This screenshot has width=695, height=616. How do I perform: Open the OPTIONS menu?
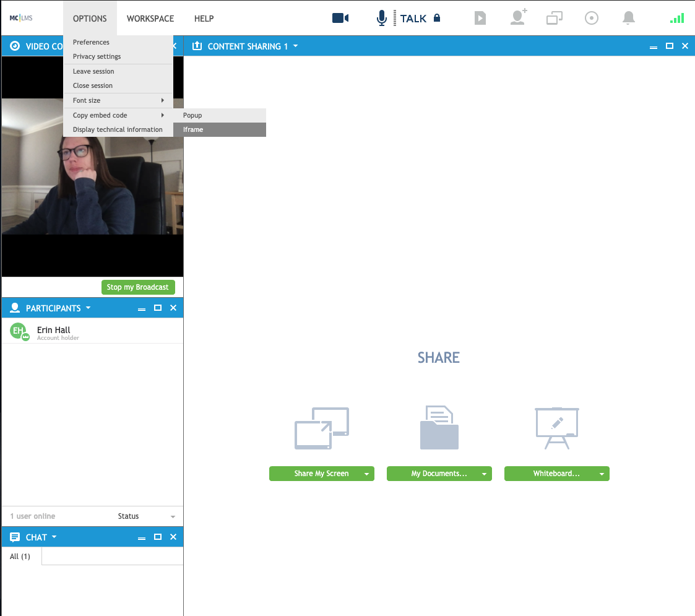point(90,19)
